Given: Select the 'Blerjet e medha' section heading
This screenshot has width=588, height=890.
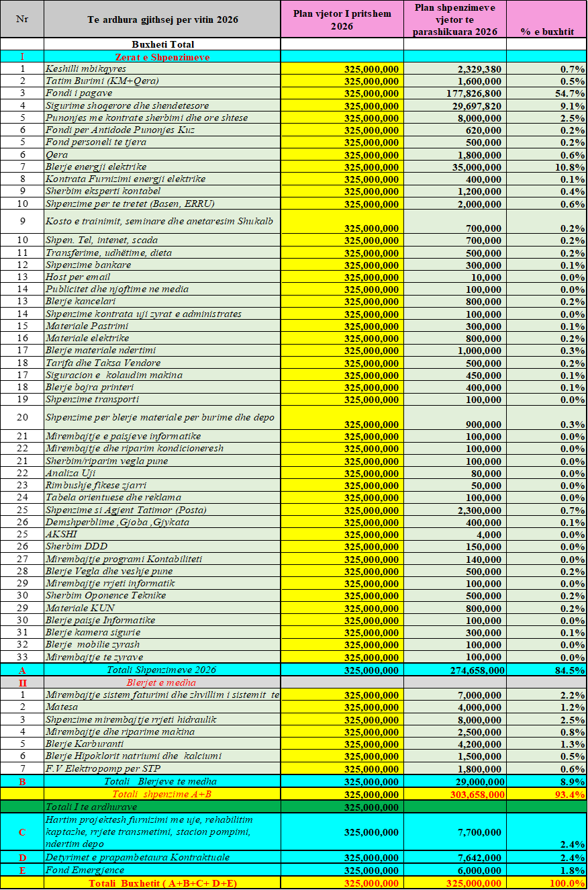Looking at the screenshot, I should click(x=161, y=682).
